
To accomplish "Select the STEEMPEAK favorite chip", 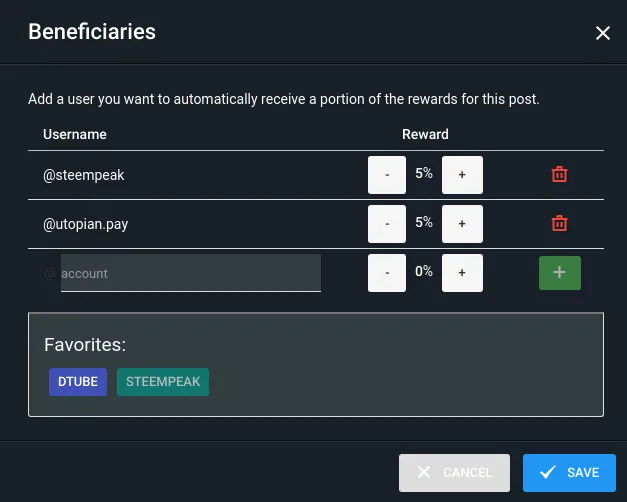I will (x=163, y=382).
